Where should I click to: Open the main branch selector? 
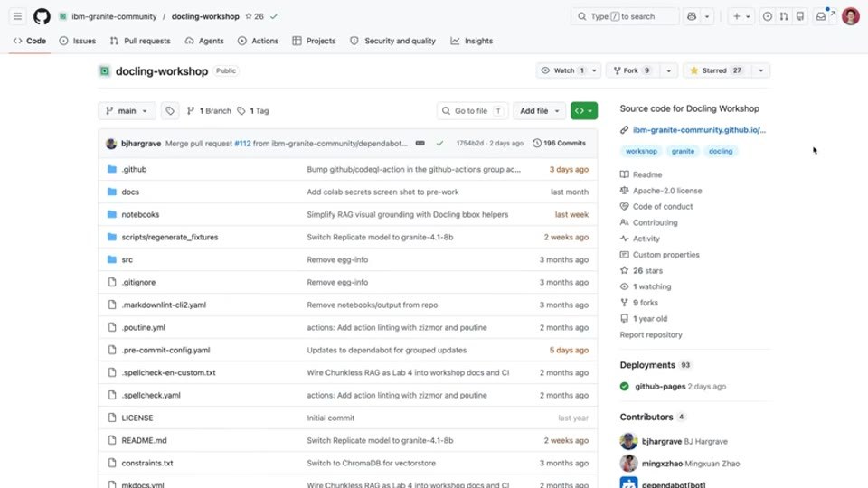[127, 110]
